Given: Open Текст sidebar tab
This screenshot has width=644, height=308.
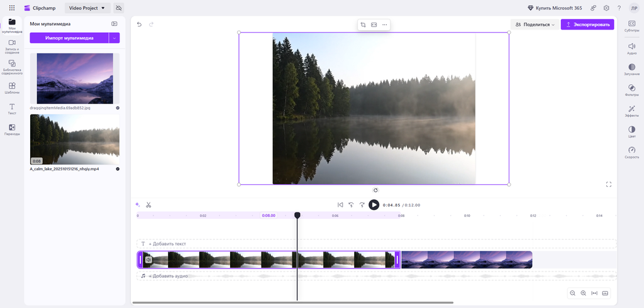Looking at the screenshot, I should [12, 109].
